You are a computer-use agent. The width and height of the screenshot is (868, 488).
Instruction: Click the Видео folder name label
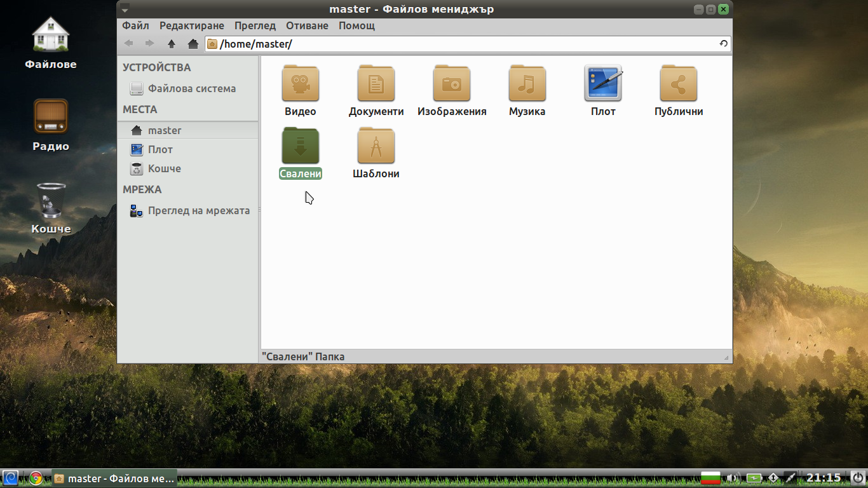coord(301,111)
